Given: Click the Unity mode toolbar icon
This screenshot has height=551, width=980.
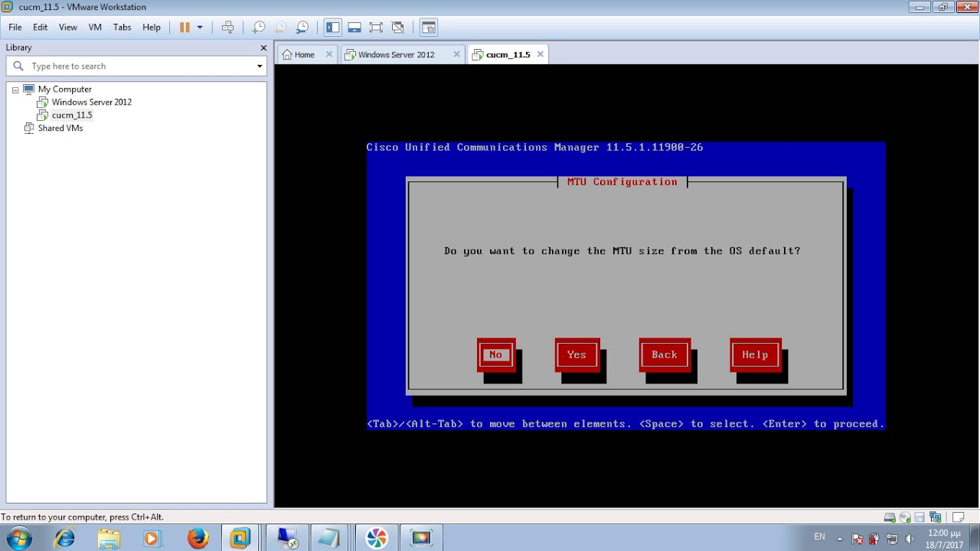Looking at the screenshot, I should click(x=397, y=27).
